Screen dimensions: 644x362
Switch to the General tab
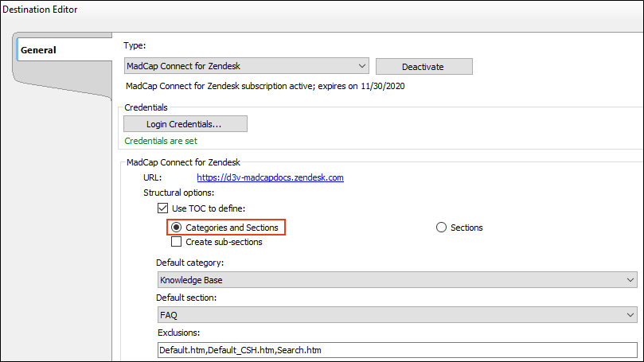click(x=38, y=50)
